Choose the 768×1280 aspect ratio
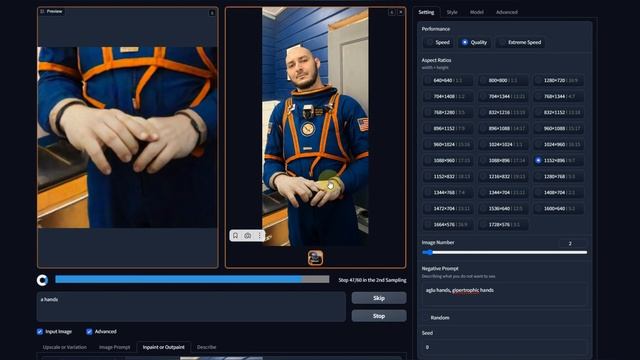This screenshot has height=360, width=640. click(x=448, y=112)
